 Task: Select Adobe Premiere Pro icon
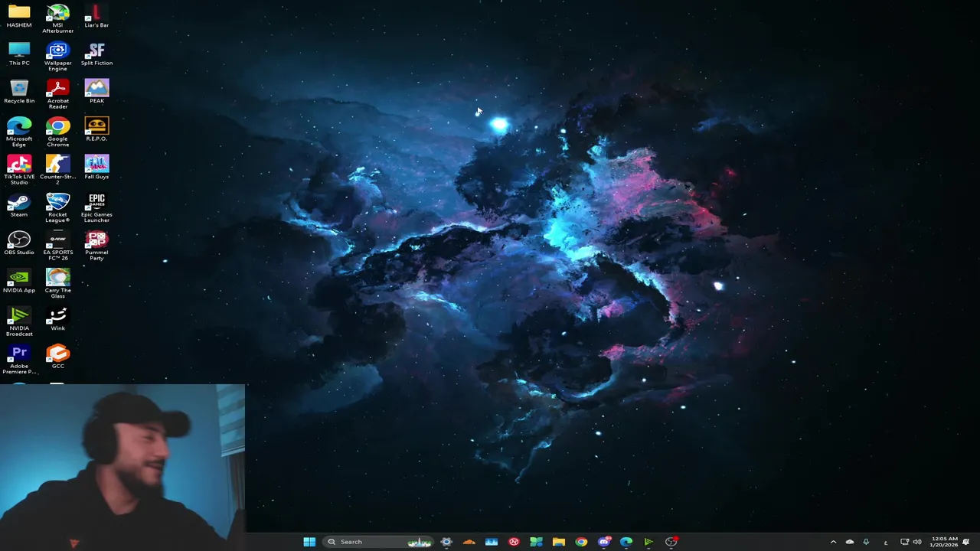pyautogui.click(x=19, y=360)
